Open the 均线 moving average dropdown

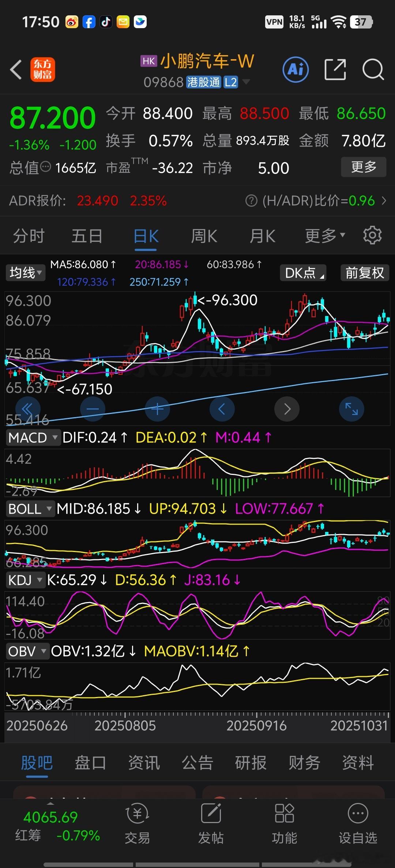[x=26, y=273]
